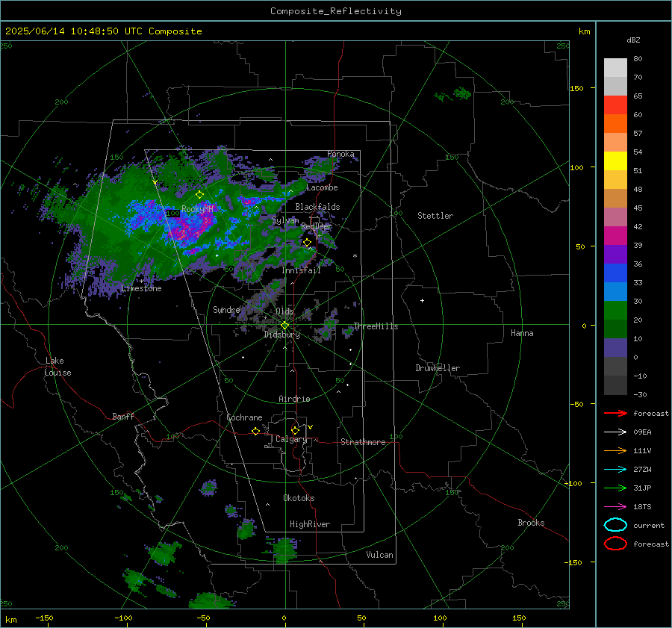Click the top light gray 70-80 dBZ swatch
This screenshot has width=672, height=628.
[615, 67]
